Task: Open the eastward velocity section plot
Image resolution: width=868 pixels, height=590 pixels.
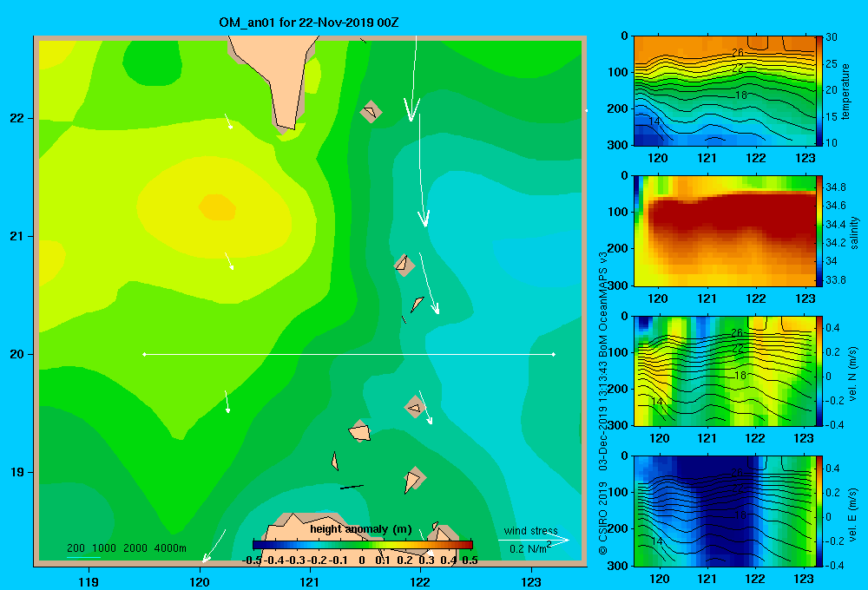Action: point(724,511)
